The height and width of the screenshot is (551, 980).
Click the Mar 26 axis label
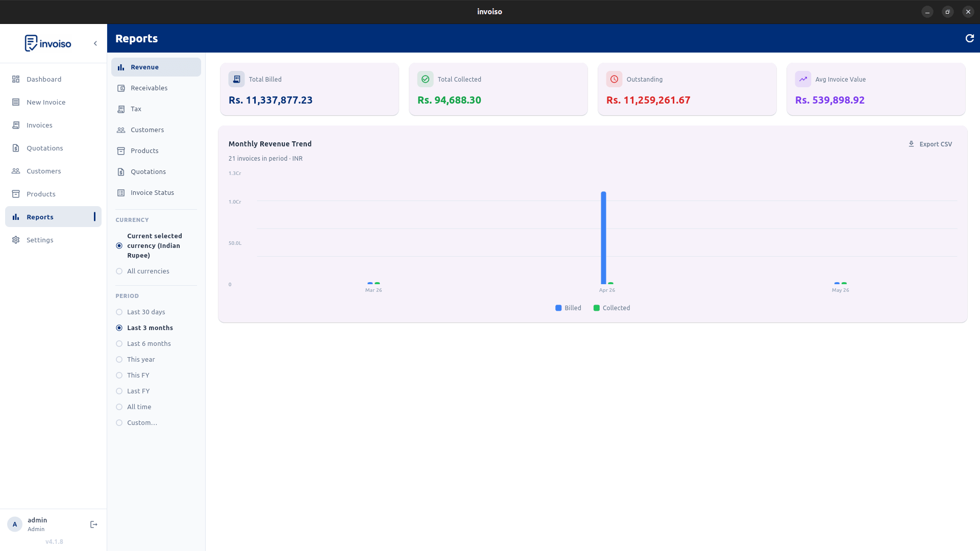(x=374, y=290)
